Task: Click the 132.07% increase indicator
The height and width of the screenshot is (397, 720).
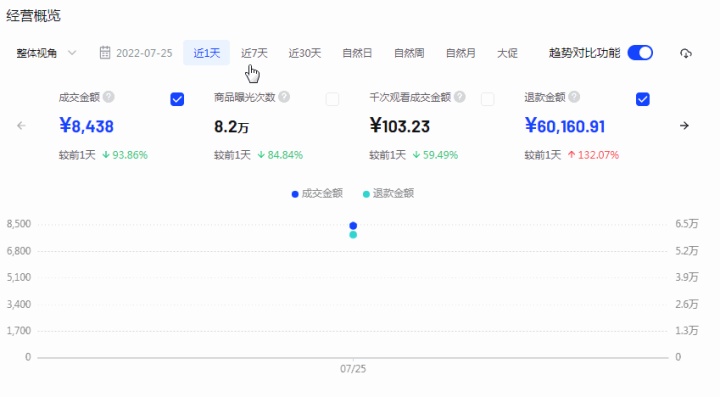Action: point(593,155)
